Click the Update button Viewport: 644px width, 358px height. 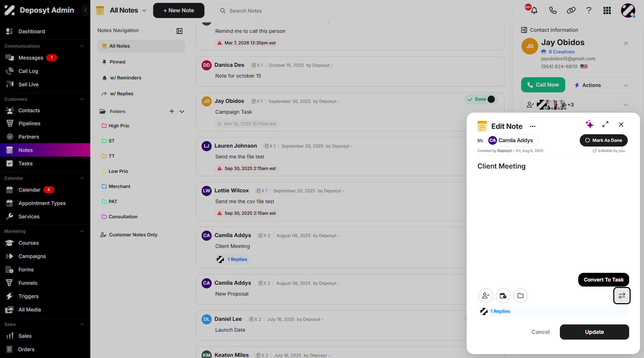coord(594,332)
